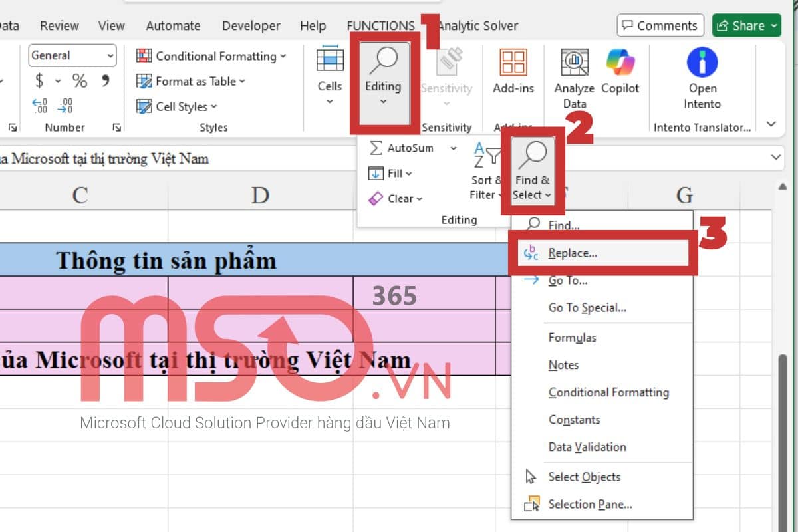Screen dimensions: 798x532
Task: Open the General number format combo box
Action: click(72, 56)
